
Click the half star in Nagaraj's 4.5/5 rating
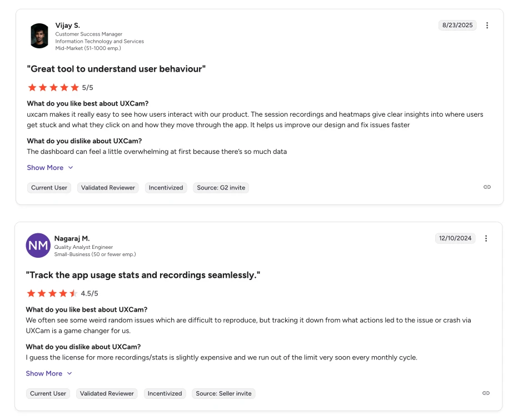(74, 293)
